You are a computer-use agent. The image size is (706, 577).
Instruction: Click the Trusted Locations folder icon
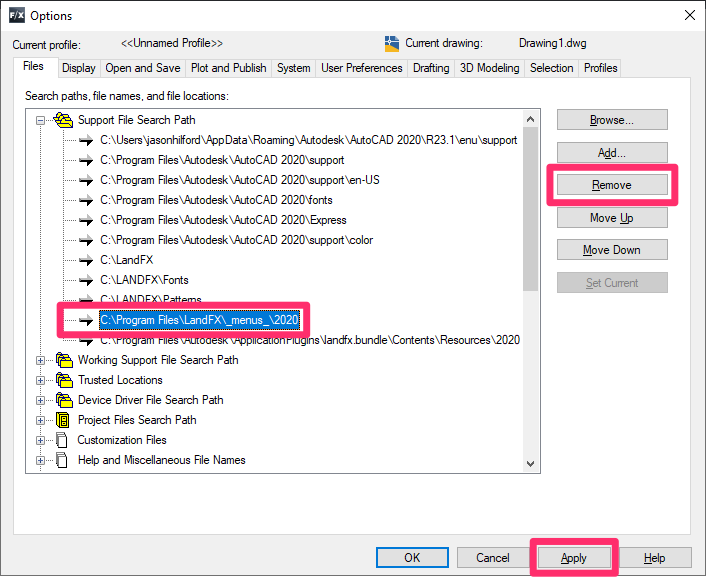click(x=64, y=380)
